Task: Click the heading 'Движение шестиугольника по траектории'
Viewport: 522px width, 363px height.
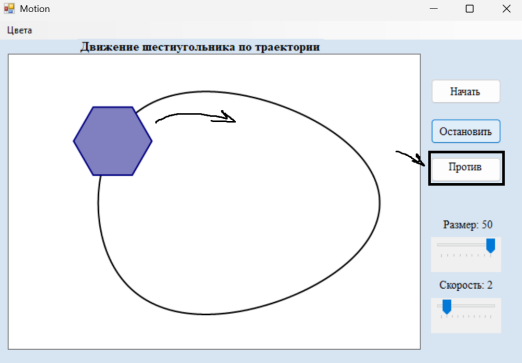Action: point(200,47)
